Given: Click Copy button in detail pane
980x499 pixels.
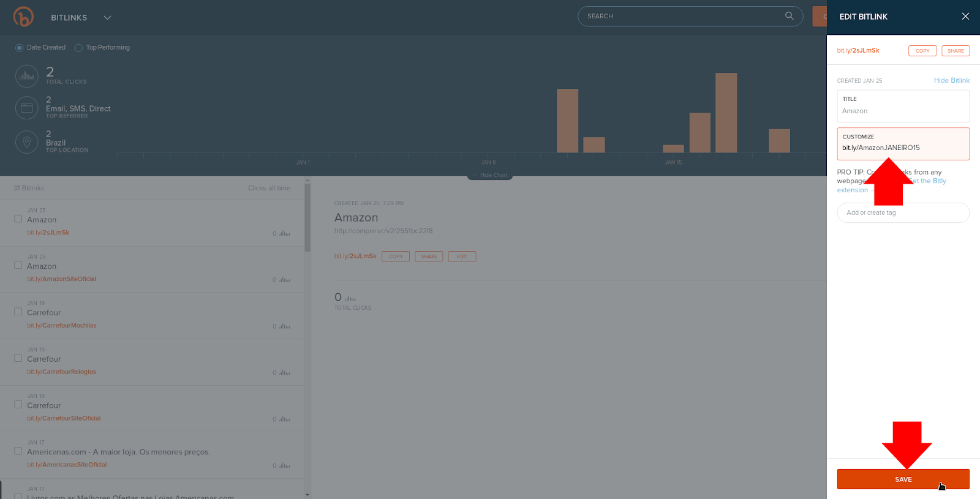Looking at the screenshot, I should point(396,257).
